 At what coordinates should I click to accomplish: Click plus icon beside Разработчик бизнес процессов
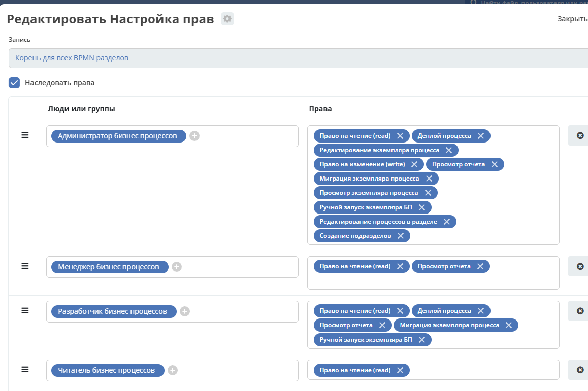click(185, 311)
